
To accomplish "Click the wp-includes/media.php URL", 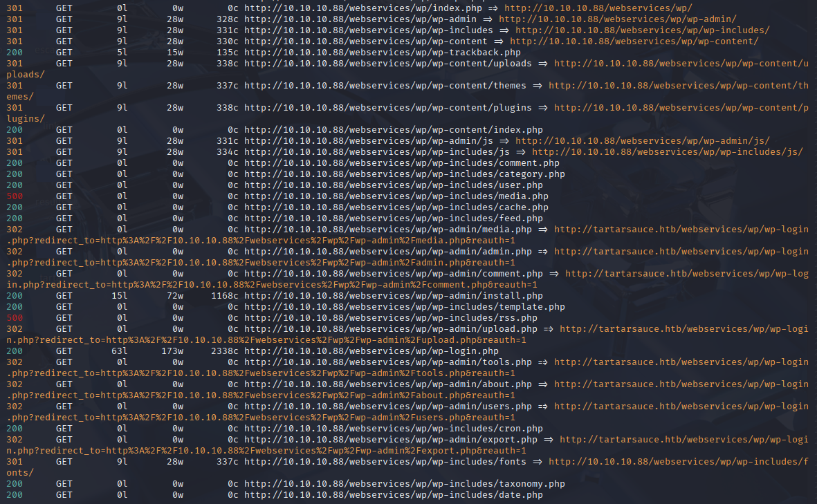I will (396, 196).
